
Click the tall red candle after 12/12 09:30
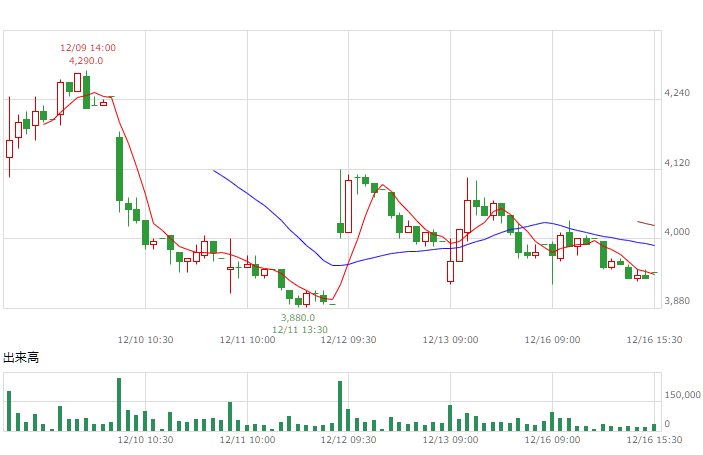click(348, 206)
